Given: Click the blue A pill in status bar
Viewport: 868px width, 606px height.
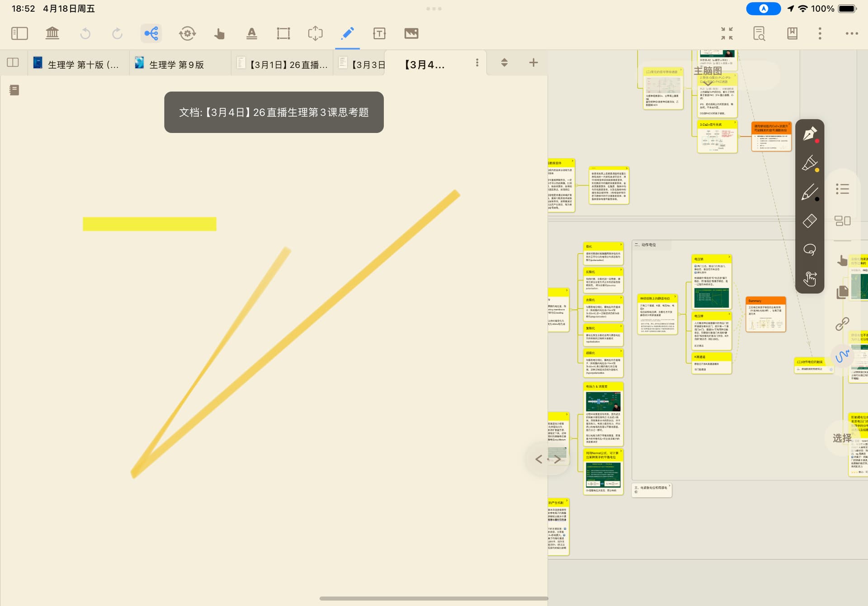Looking at the screenshot, I should [763, 9].
